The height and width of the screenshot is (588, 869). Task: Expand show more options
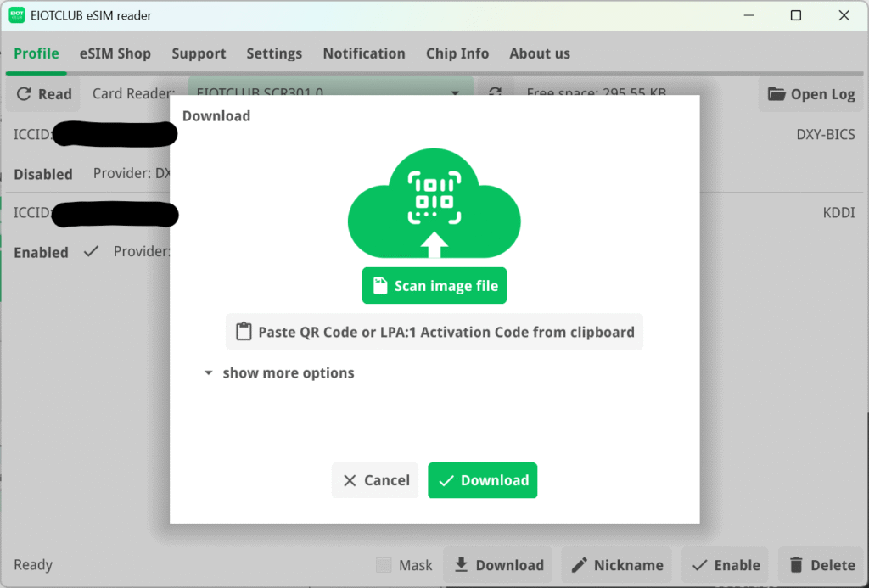pos(278,373)
